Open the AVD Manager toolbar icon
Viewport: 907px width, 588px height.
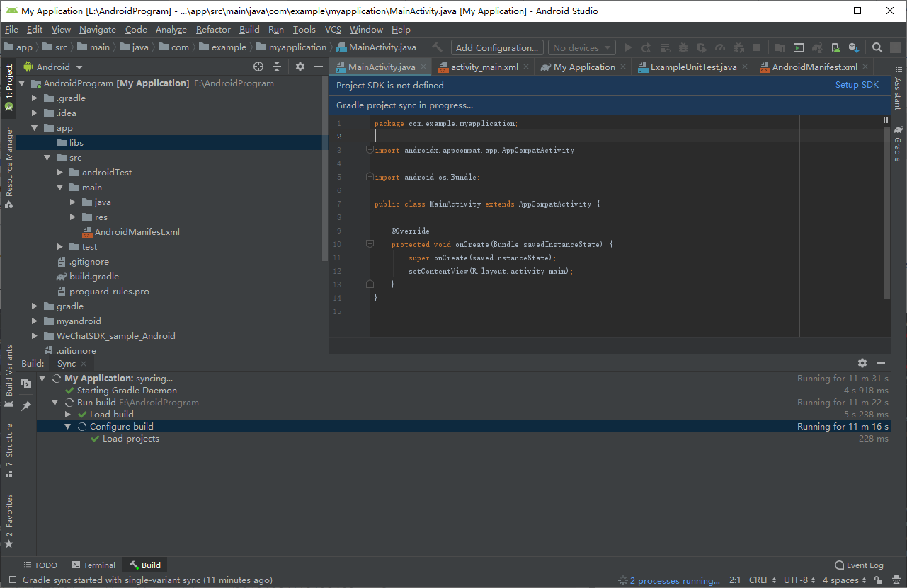click(x=835, y=47)
